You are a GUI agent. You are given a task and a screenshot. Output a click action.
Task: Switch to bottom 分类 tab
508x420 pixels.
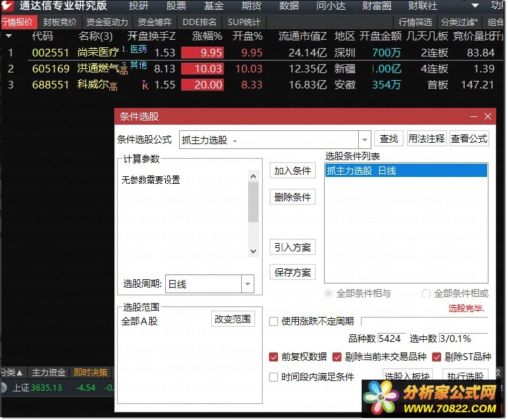13,373
